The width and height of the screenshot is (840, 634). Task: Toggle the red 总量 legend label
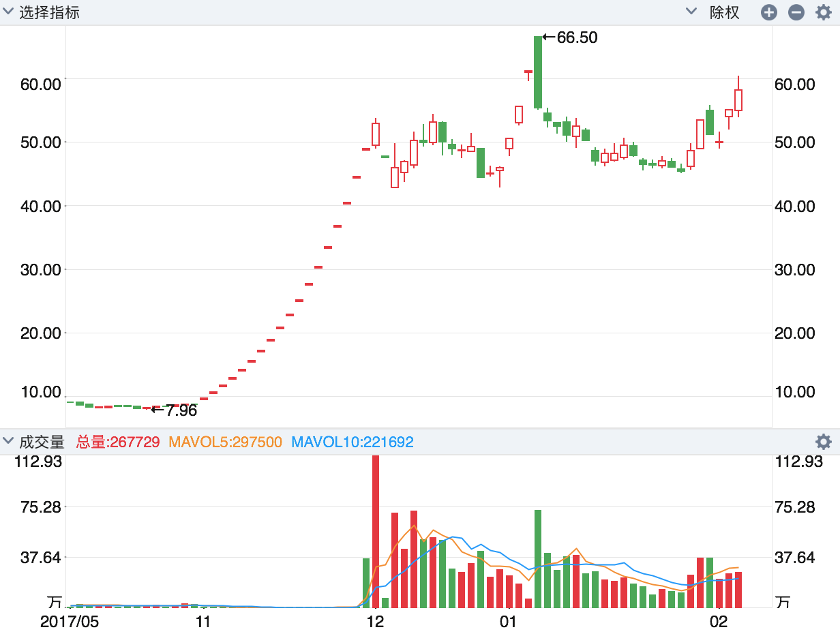tap(118, 442)
